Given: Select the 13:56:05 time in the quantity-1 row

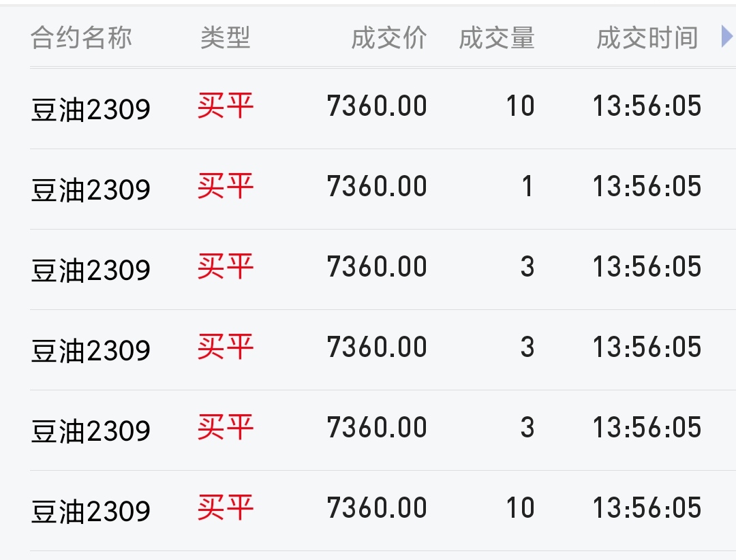Looking at the screenshot, I should [647, 186].
